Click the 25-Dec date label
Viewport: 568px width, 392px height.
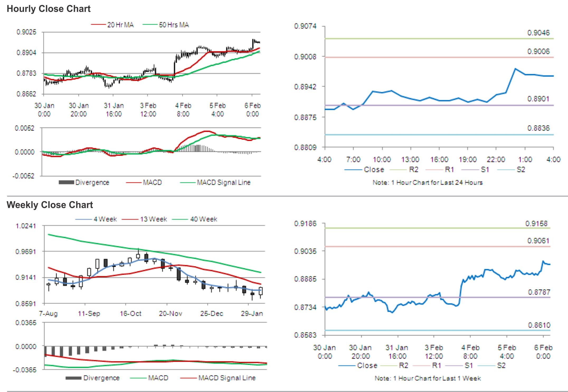211,314
